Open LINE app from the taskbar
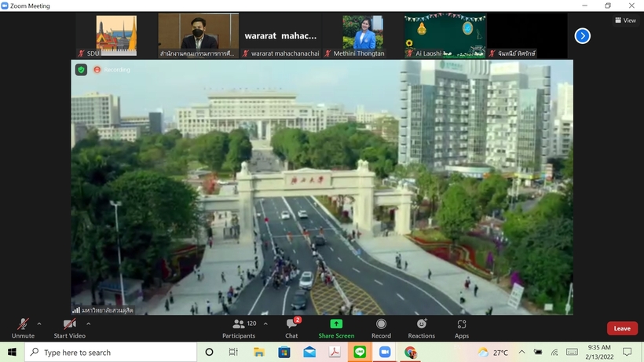 [x=360, y=353]
